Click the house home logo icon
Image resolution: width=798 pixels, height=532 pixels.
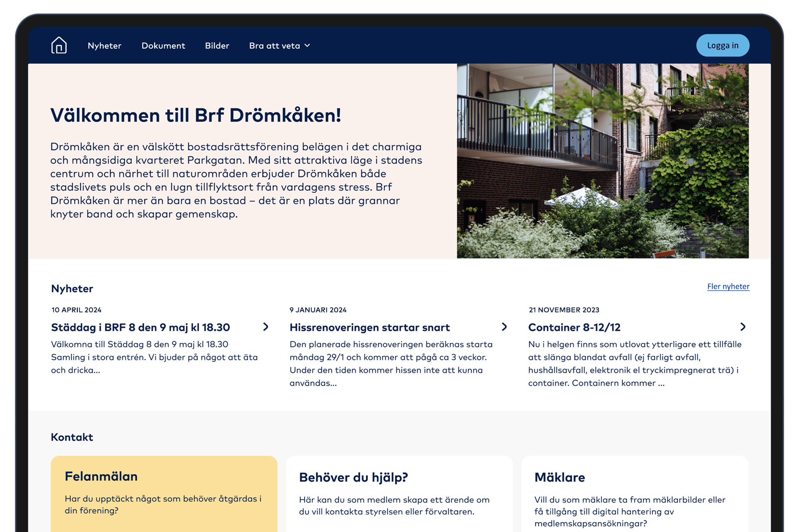(x=59, y=45)
